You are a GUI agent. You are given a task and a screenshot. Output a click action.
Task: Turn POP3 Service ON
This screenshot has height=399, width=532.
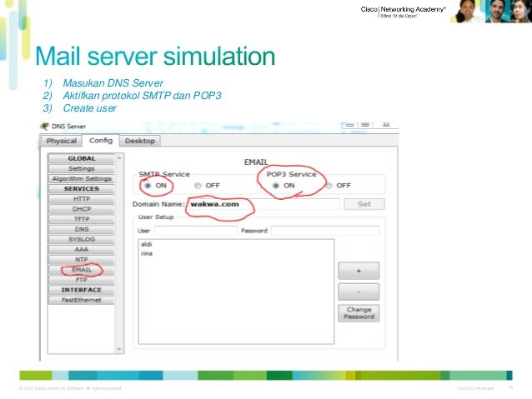click(x=276, y=186)
